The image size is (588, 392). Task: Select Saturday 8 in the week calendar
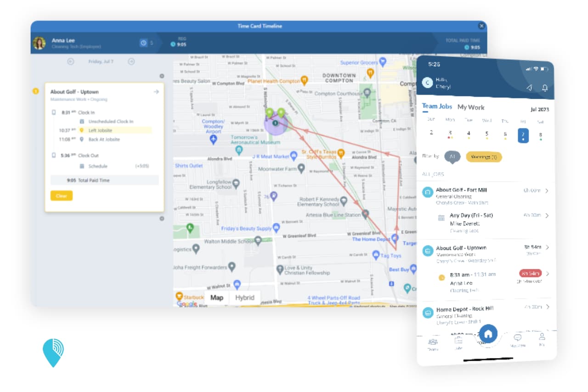pos(540,135)
